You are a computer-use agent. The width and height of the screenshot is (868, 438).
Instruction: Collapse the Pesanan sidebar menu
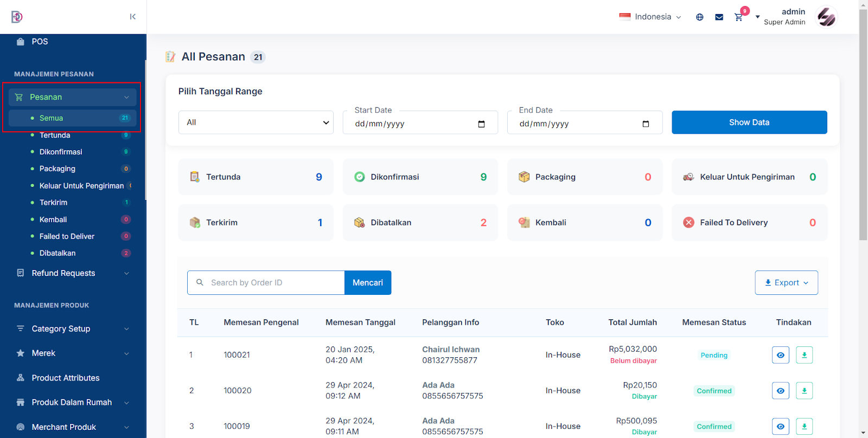click(x=73, y=97)
